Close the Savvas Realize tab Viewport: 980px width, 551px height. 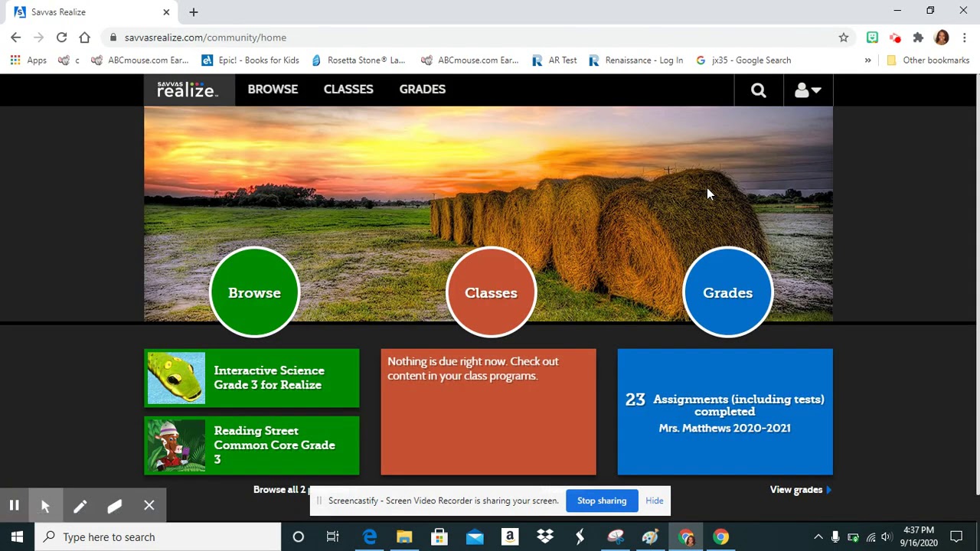166,12
